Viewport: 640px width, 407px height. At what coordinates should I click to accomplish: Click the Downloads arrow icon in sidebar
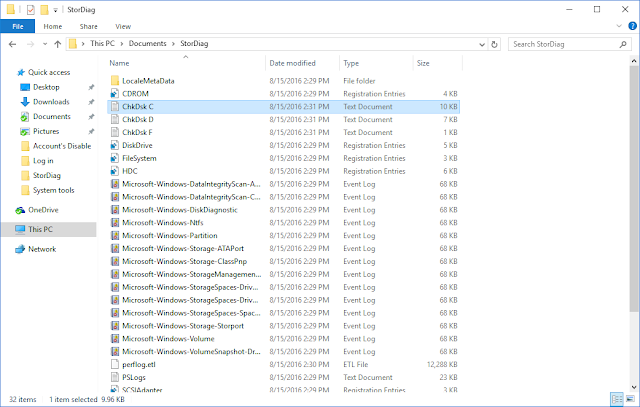25,102
